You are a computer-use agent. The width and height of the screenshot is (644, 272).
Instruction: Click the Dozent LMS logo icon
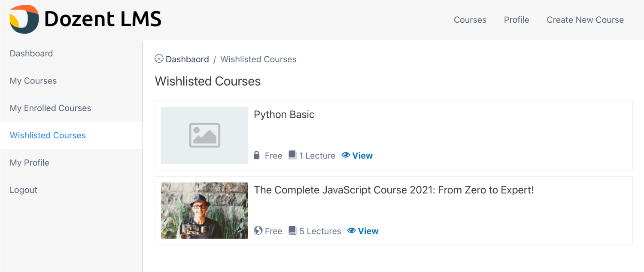[x=24, y=19]
